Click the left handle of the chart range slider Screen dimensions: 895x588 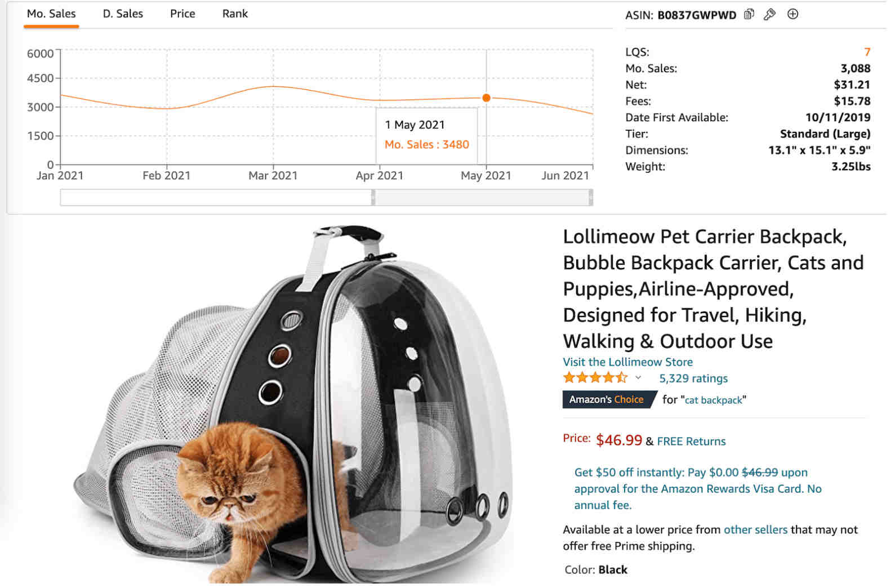pyautogui.click(x=373, y=198)
